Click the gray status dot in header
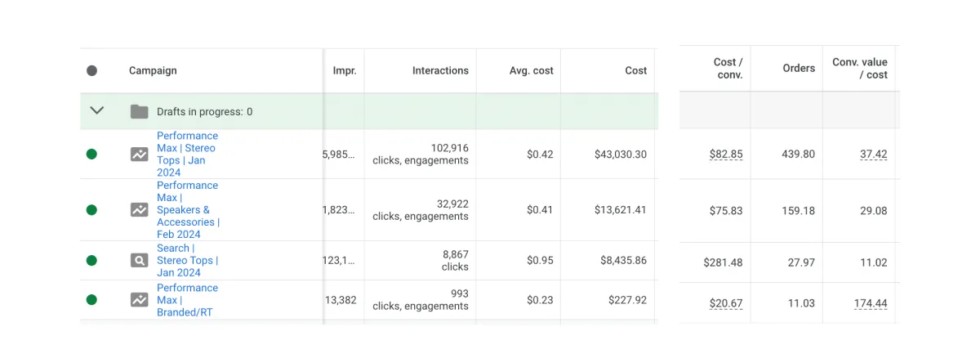Image resolution: width=980 pixels, height=363 pixels. 91,70
